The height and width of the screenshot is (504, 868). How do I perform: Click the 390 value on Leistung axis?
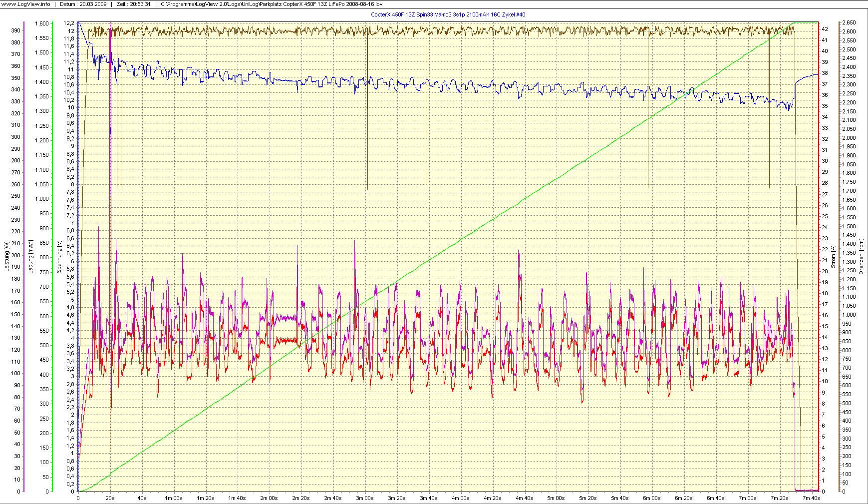click(x=16, y=30)
